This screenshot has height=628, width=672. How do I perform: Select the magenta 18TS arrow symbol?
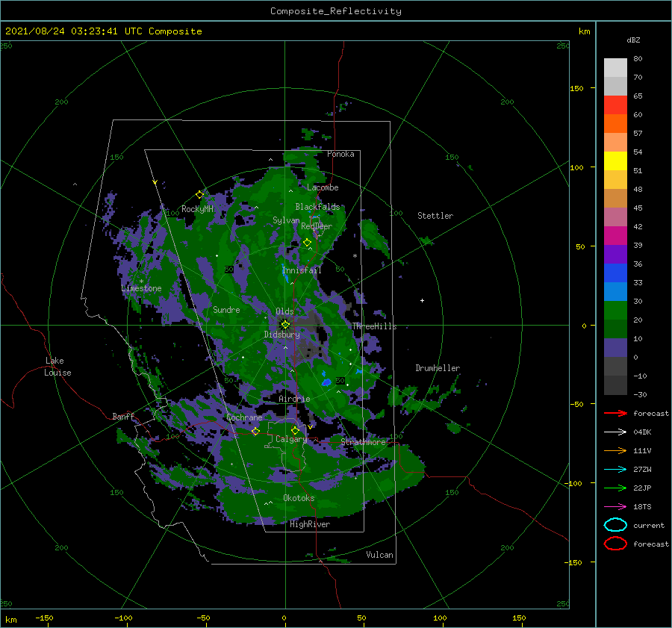point(615,507)
